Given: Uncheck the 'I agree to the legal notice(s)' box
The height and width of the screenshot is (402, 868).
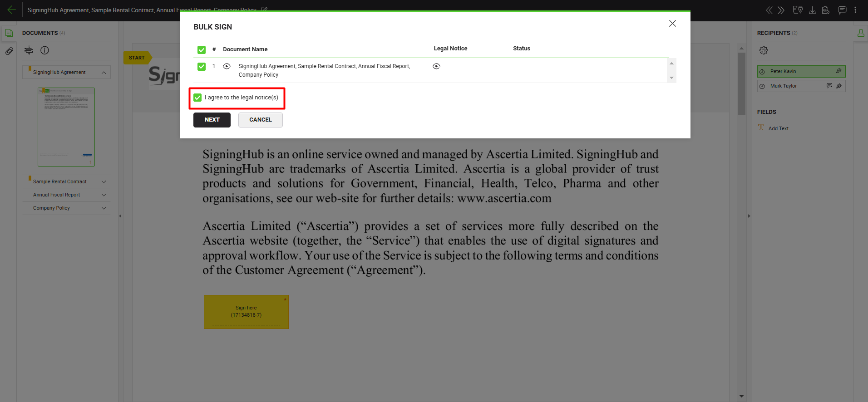Looking at the screenshot, I should [197, 98].
